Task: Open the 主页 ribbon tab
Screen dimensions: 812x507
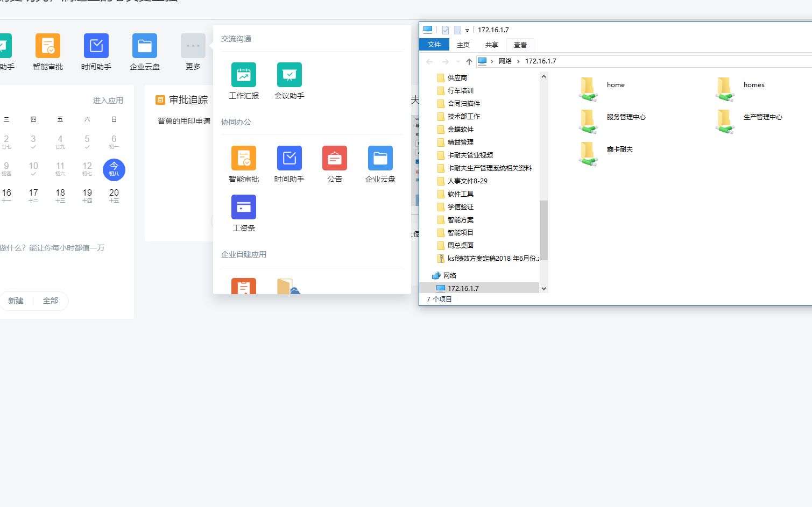Action: pyautogui.click(x=463, y=45)
